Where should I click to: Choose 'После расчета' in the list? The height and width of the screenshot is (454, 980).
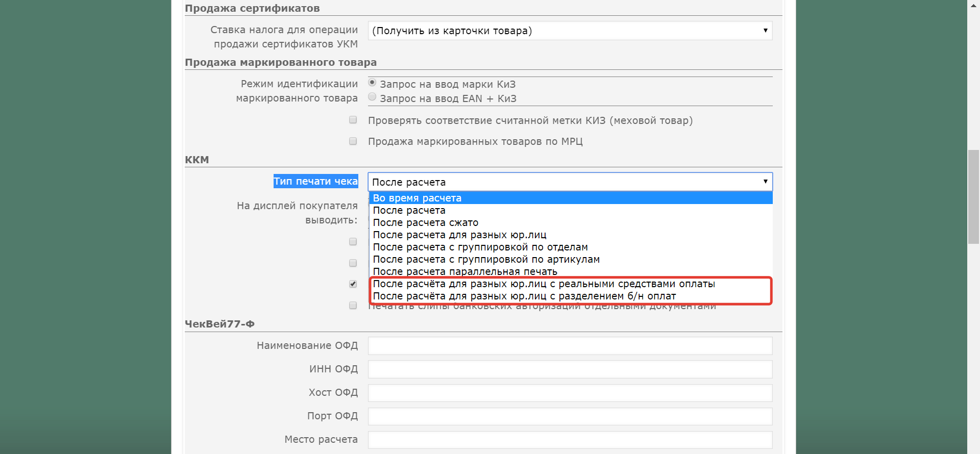tap(409, 210)
